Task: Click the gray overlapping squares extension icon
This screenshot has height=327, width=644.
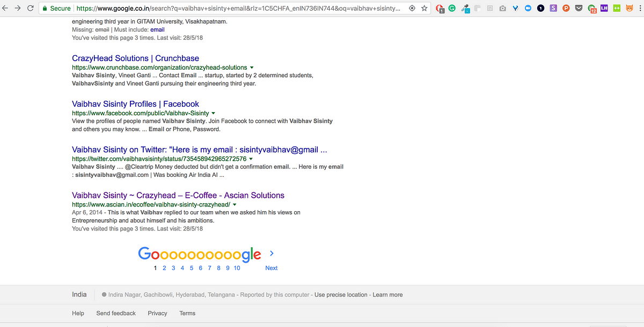Action: click(x=477, y=8)
